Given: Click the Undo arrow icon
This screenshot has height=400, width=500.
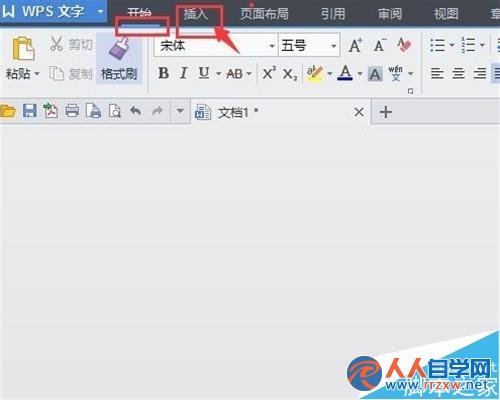Looking at the screenshot, I should [135, 111].
